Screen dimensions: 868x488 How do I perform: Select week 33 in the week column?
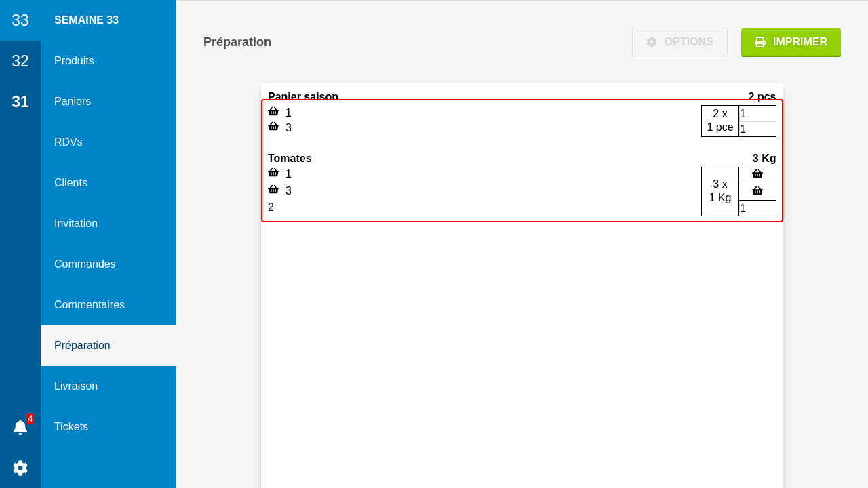click(20, 20)
